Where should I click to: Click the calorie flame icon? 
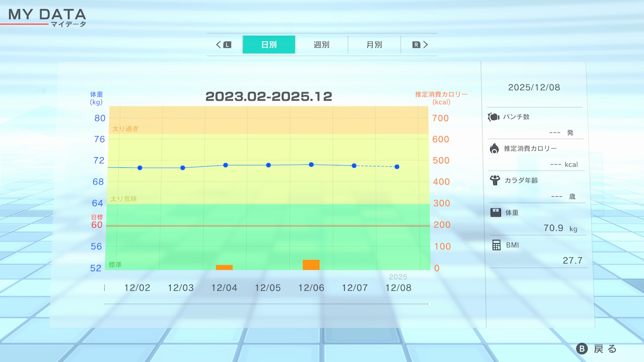[494, 148]
